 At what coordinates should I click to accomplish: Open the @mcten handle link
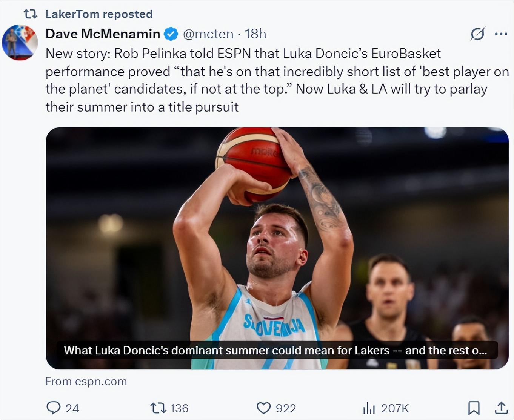pyautogui.click(x=208, y=34)
